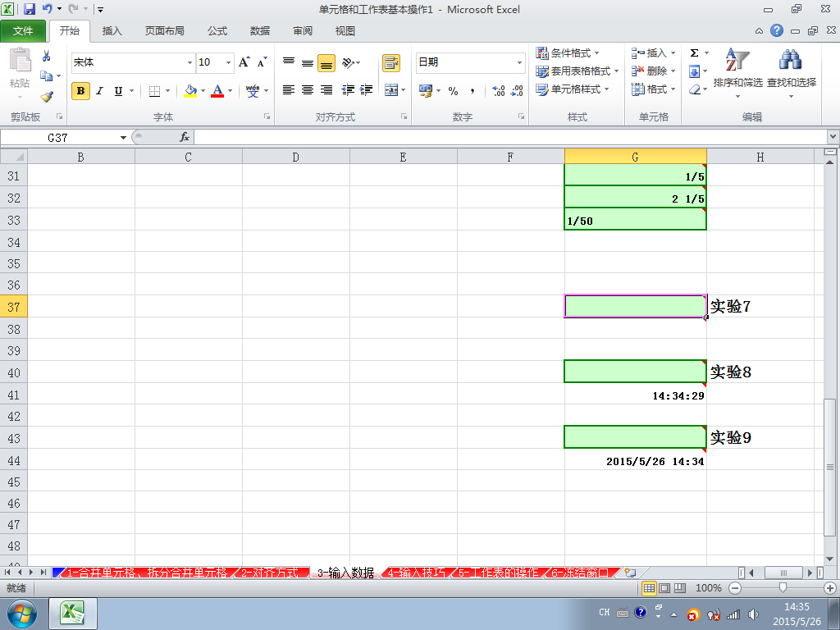
Task: Apply percent style
Action: pyautogui.click(x=453, y=90)
